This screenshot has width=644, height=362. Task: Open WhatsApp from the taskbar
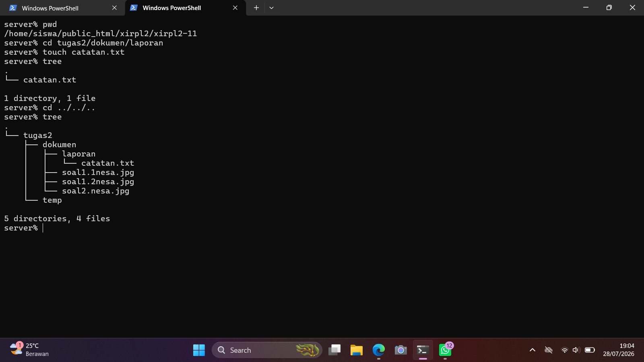click(x=445, y=350)
